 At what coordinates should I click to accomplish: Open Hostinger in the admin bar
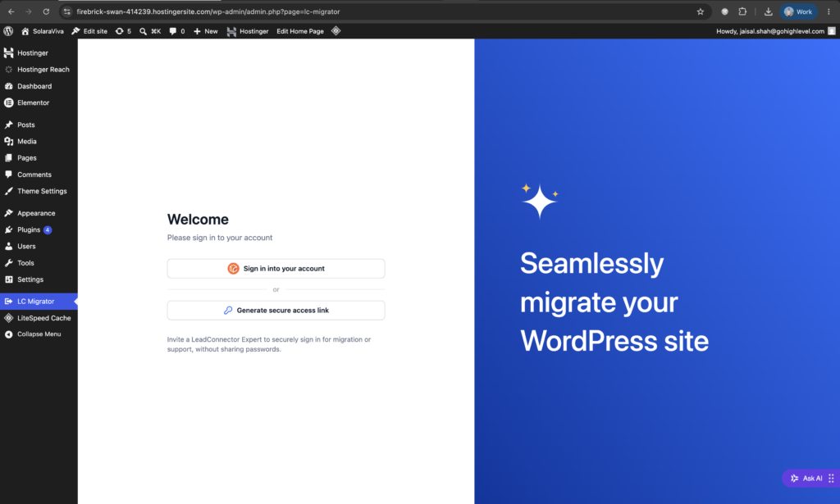click(248, 31)
